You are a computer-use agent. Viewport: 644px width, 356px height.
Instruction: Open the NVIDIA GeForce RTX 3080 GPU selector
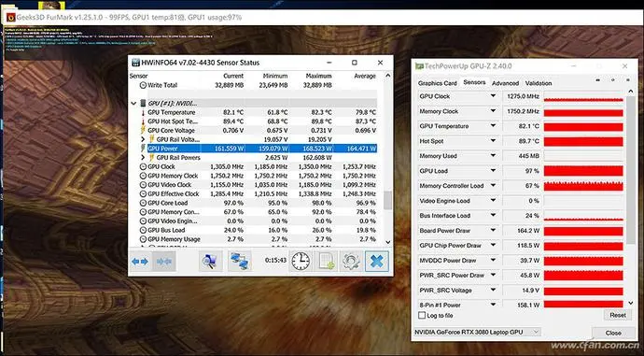(477, 332)
